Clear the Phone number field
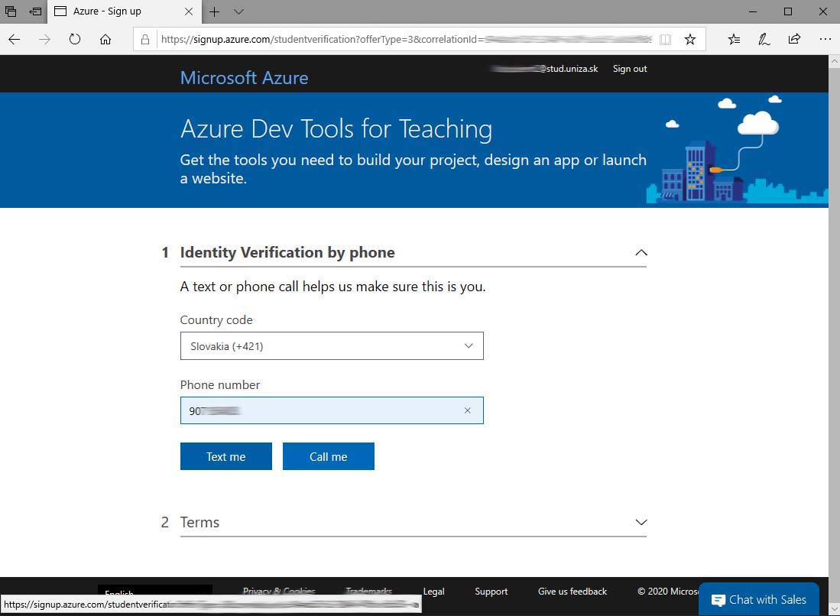Screen dimensions: 840x616 [x=467, y=410]
